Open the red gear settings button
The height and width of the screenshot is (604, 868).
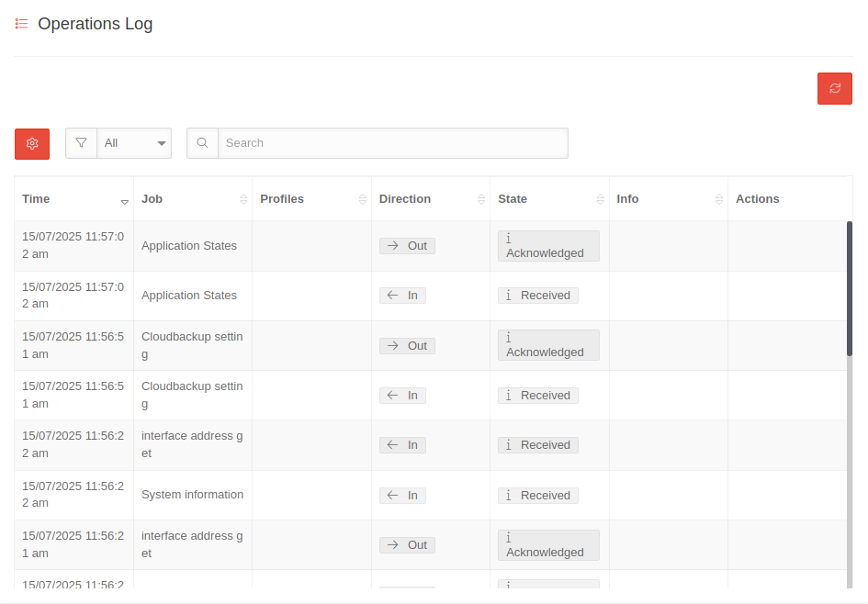pos(32,143)
